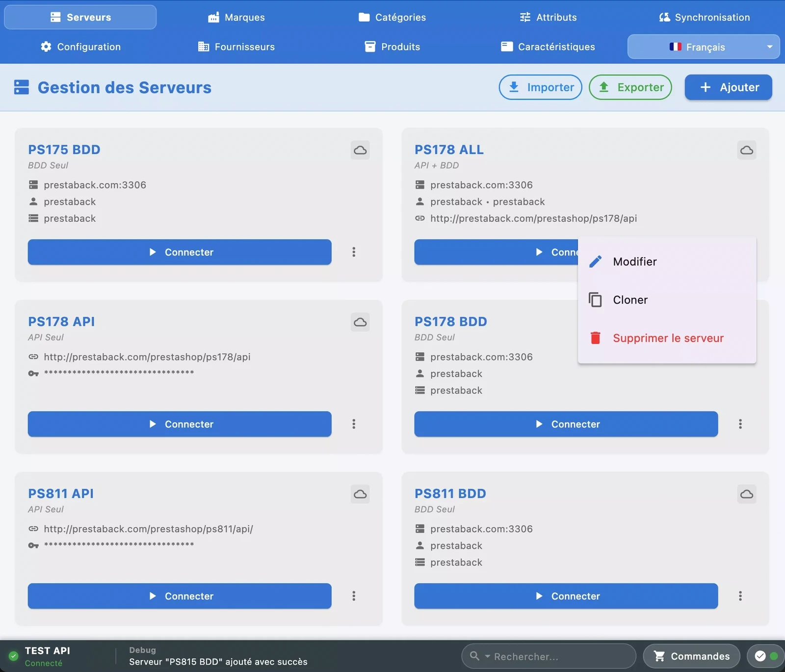Toggle the status checkmark in bottom right
Image resolution: width=785 pixels, height=672 pixels.
[x=760, y=656]
